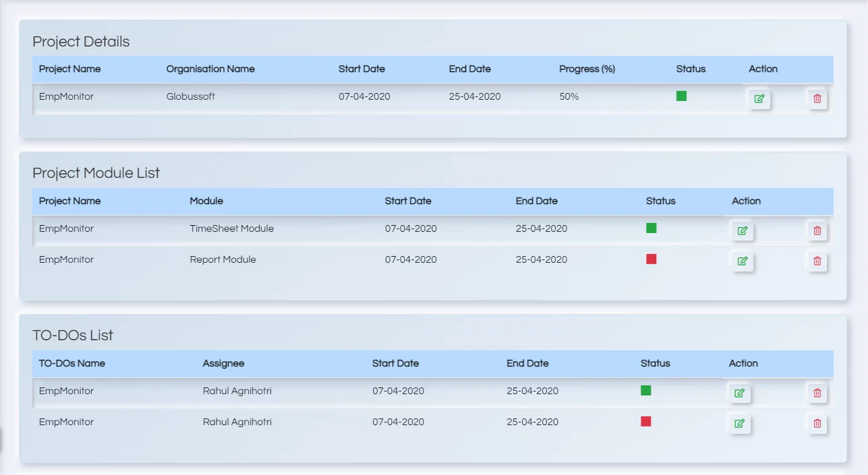Click 'End Date' header in TO-DOs List
The height and width of the screenshot is (475, 868).
528,363
